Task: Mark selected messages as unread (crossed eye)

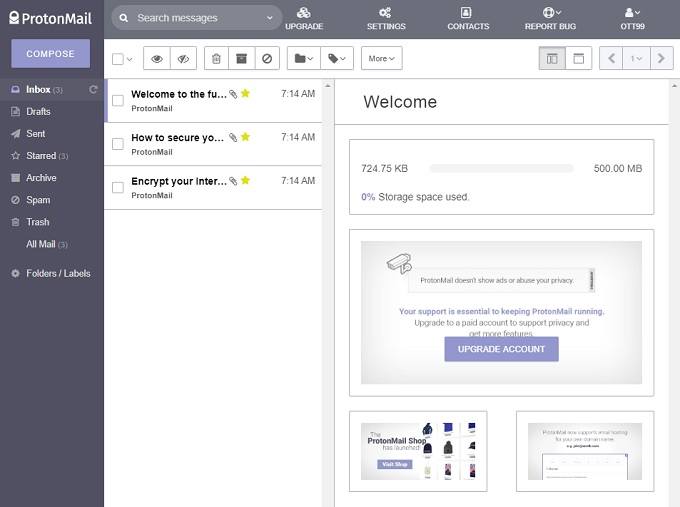Action: click(x=183, y=58)
